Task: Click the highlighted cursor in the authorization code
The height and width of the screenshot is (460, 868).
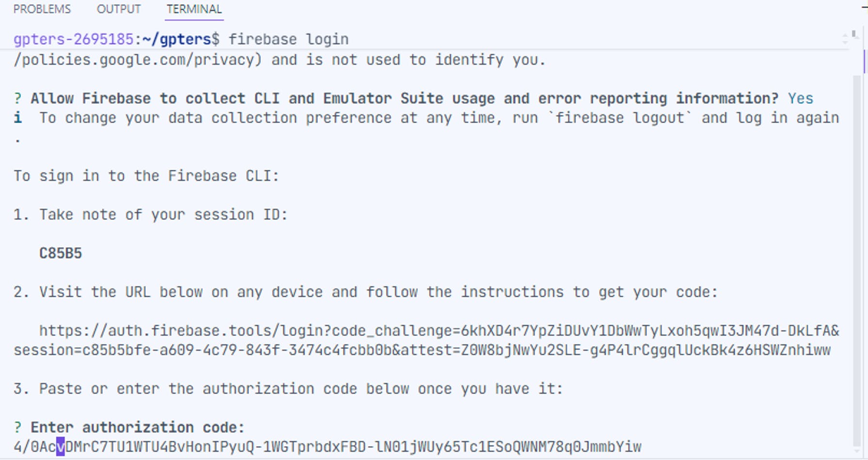Action: tap(60, 447)
